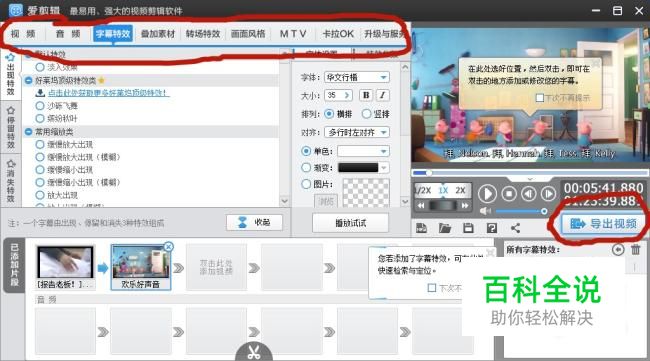This screenshot has height=361, width=650.
Task: Step forward one frame in preview
Action: tap(548, 194)
